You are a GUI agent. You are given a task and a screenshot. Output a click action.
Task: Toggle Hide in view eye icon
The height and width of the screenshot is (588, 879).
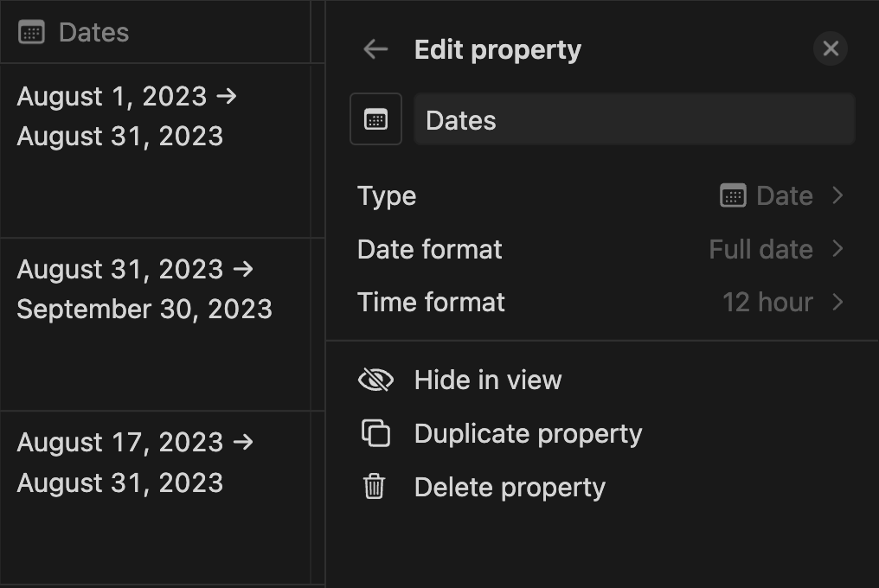click(x=375, y=380)
